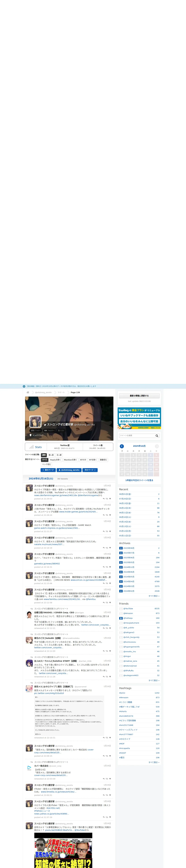Open the @moujaatumare friend link

point(131,623)
